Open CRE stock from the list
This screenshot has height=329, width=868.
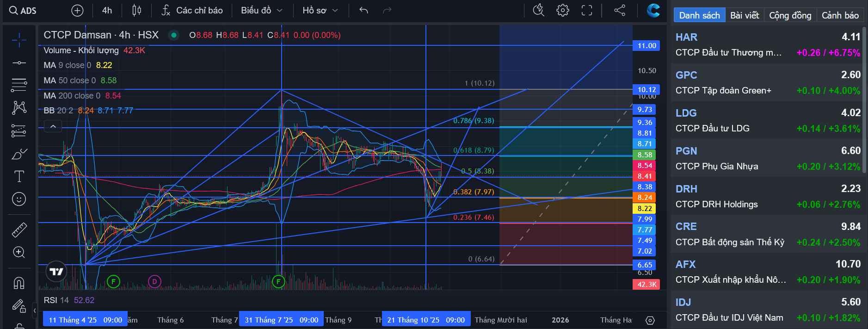click(768, 234)
